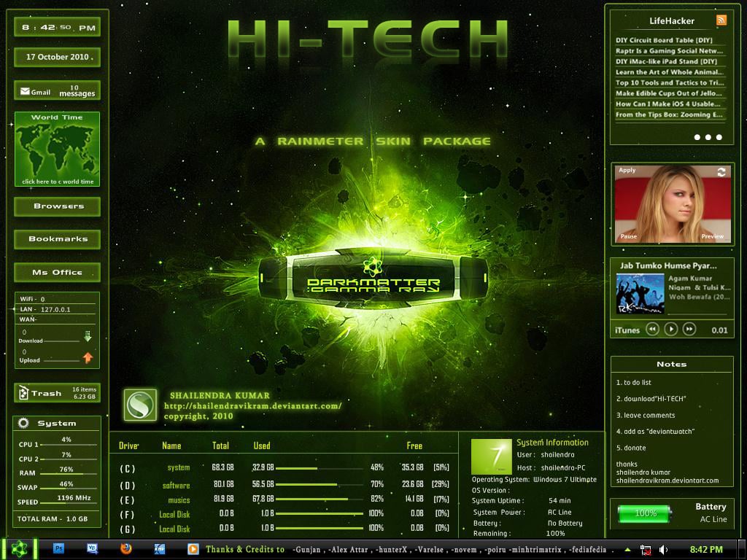Open 'Top 10 Tools and Tactics' feed link
This screenshot has width=747, height=560.
tap(669, 83)
